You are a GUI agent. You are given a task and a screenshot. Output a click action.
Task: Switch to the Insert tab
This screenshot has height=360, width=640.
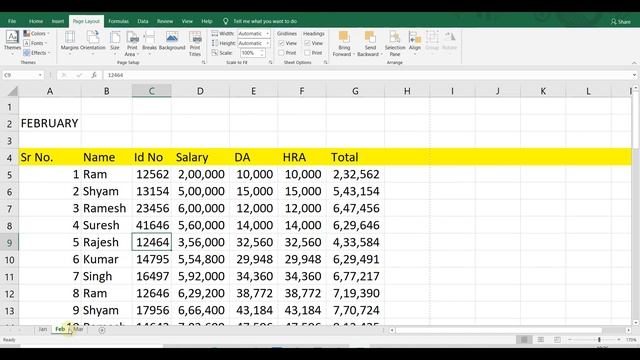tap(58, 21)
